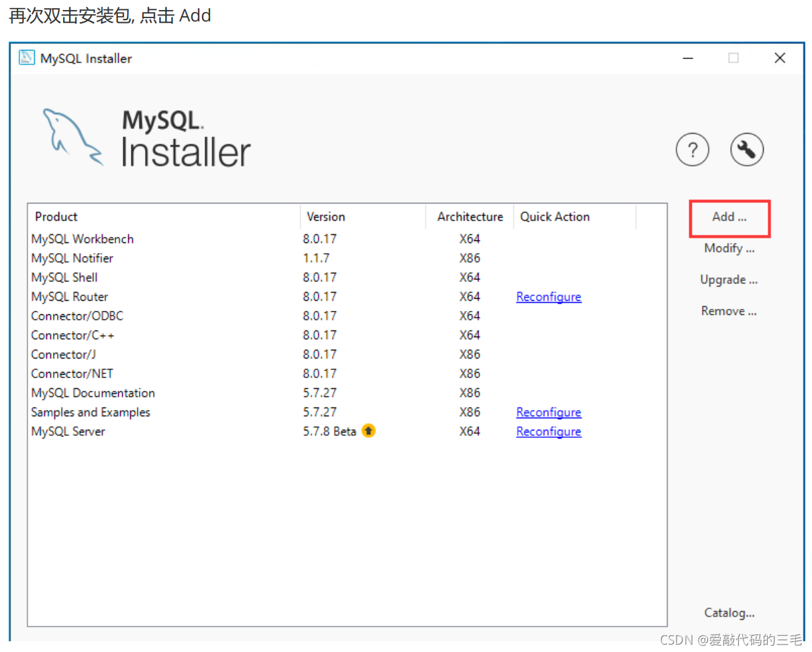Screen dimensions: 812x652
Task: Select the Connector/J row
Action: click(347, 355)
